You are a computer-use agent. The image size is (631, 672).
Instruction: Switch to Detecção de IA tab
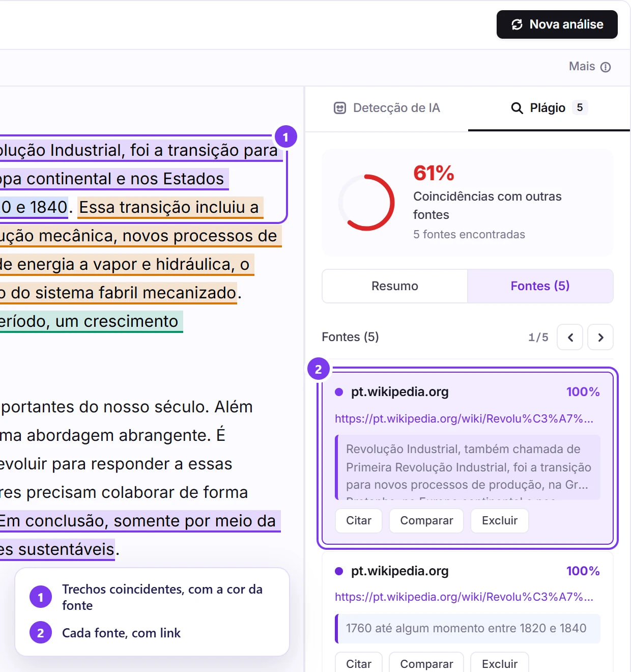(387, 108)
